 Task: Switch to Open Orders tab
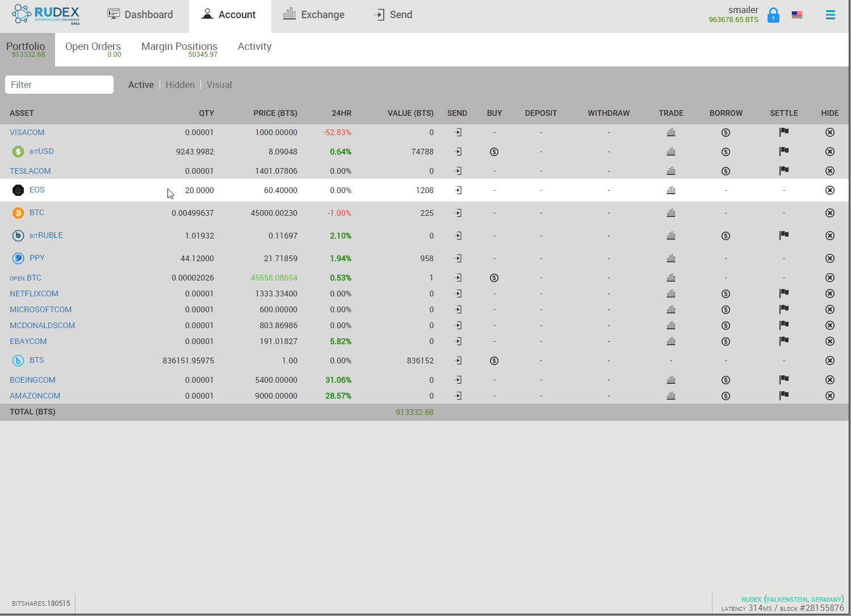[93, 49]
